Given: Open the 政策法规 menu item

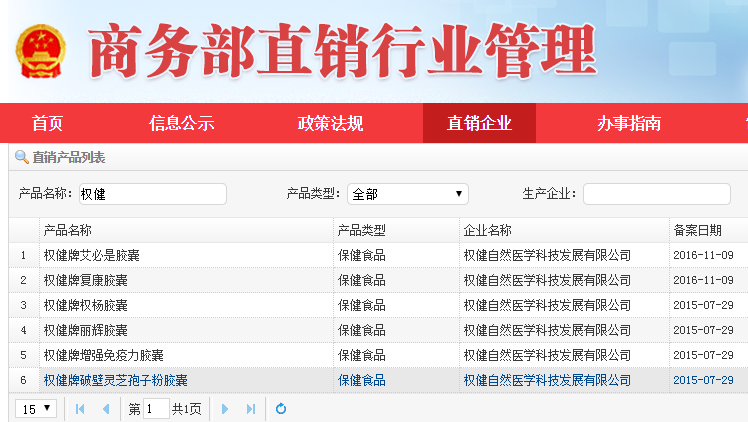Looking at the screenshot, I should click(330, 123).
